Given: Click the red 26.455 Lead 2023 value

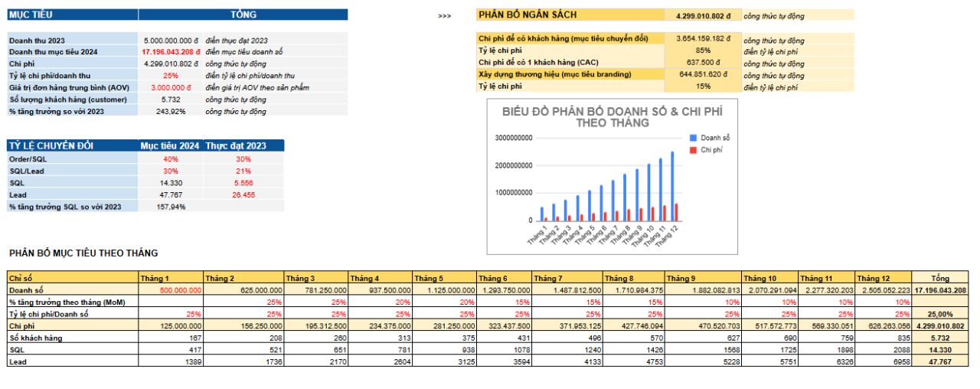Looking at the screenshot, I should tap(243, 194).
